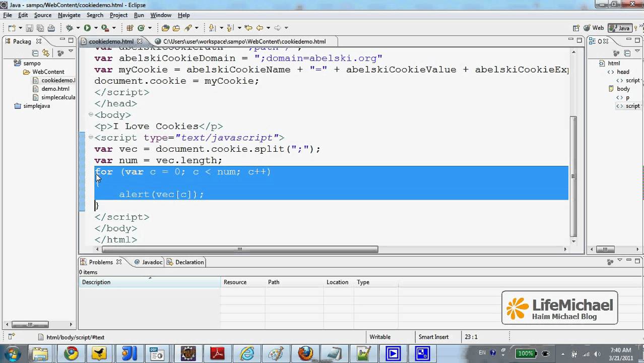The height and width of the screenshot is (363, 644).
Task: Open New Java Class dropdown arrow
Action: click(149, 28)
